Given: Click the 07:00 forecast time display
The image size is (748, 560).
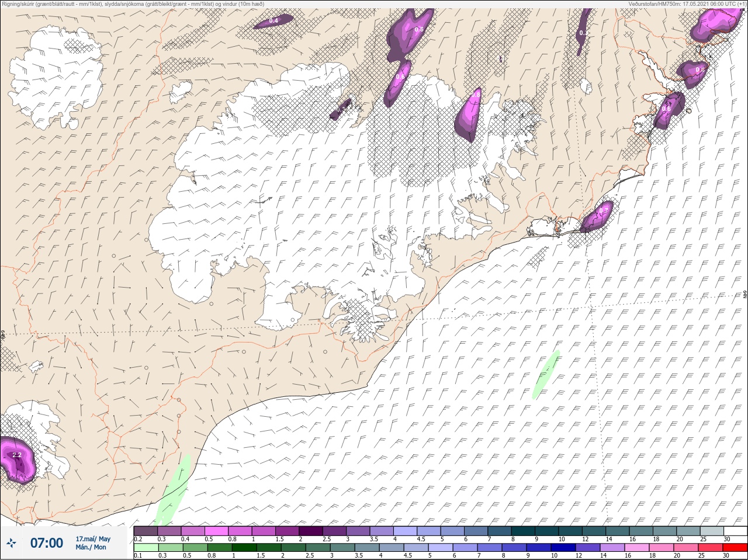Looking at the screenshot, I should click(47, 543).
